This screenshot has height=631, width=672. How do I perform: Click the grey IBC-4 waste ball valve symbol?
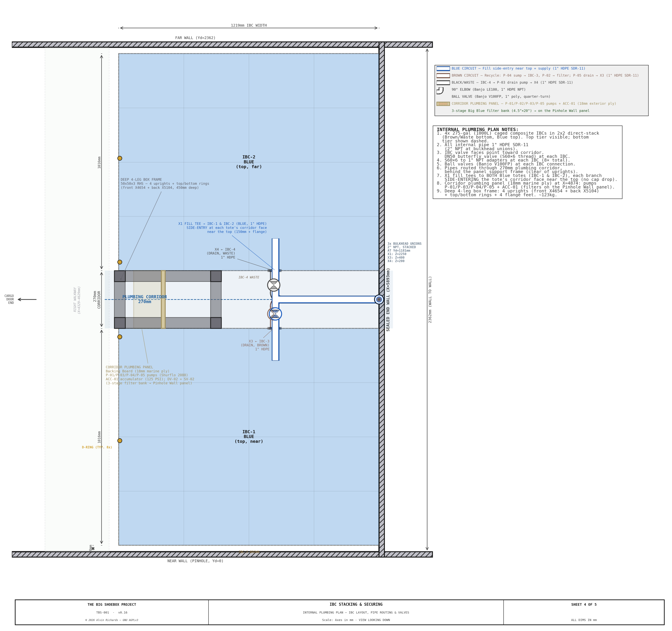274,285
